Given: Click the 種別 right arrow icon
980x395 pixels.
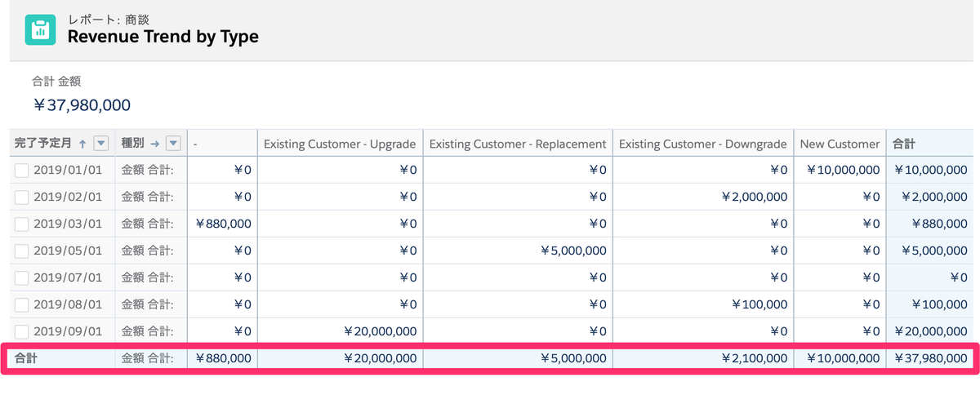Looking at the screenshot, I should (x=154, y=144).
